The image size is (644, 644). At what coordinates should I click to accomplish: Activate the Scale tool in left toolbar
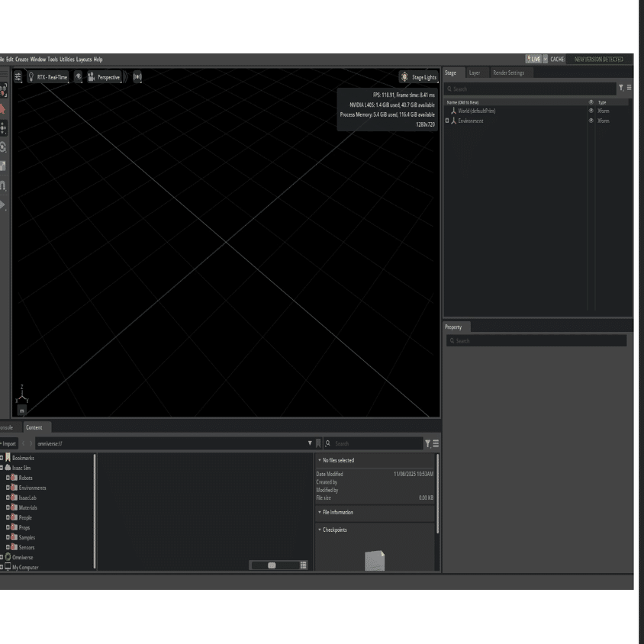(x=3, y=166)
